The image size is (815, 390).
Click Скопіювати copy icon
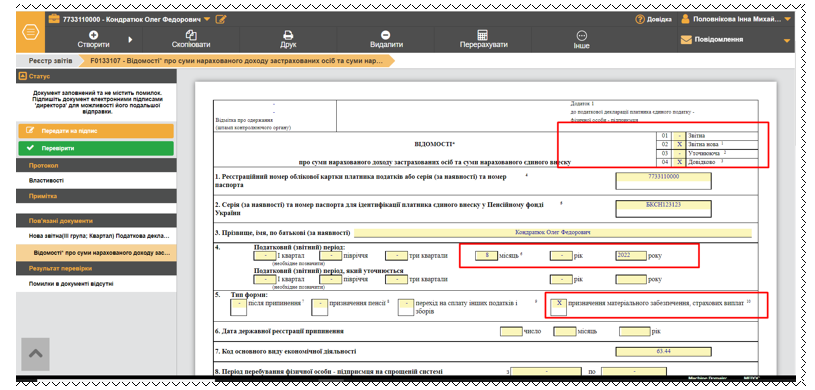click(191, 35)
